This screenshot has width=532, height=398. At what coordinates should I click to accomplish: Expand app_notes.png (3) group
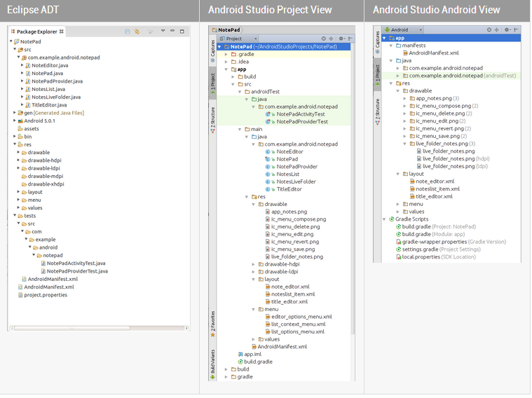click(x=404, y=98)
